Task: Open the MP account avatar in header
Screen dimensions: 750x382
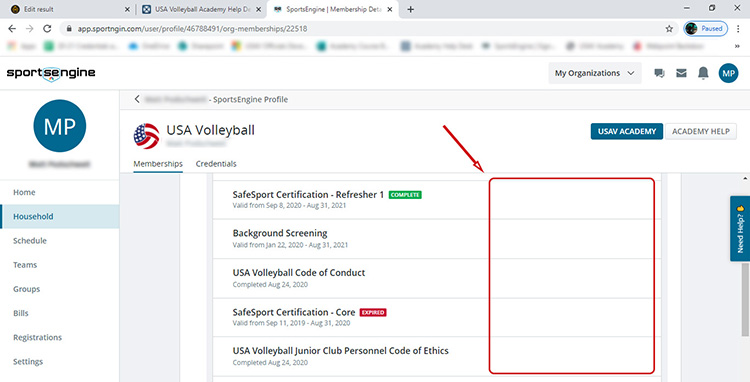Action: point(728,73)
